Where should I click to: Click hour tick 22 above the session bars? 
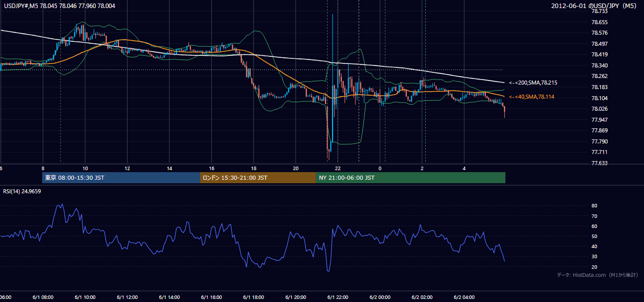point(338,168)
